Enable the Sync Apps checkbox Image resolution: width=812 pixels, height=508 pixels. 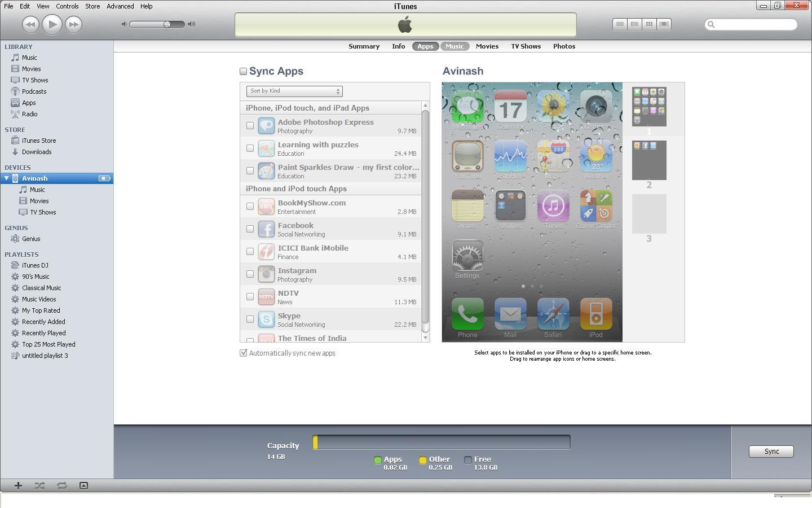[x=244, y=71]
